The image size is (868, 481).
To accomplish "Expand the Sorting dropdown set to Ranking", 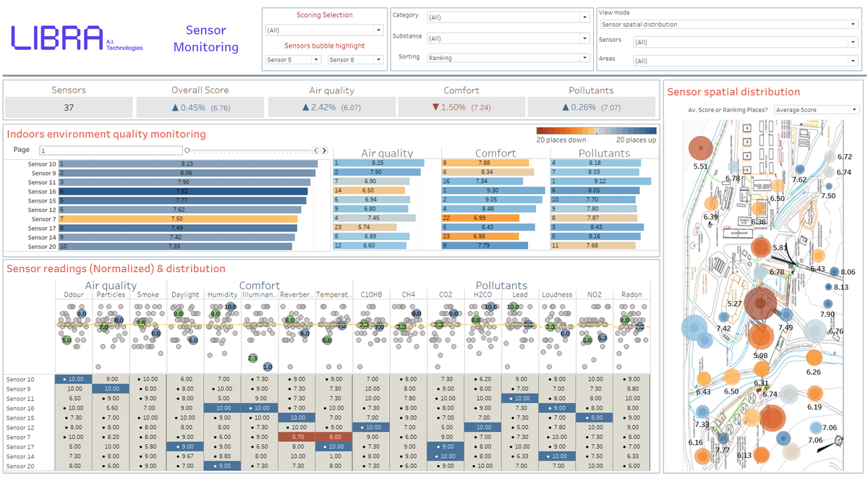I will pos(508,58).
